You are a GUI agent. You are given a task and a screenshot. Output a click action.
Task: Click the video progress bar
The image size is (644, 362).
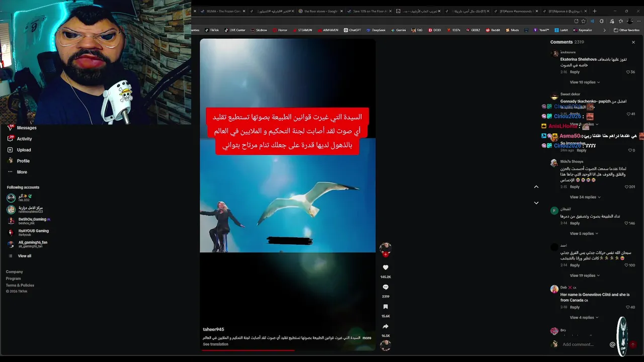(x=288, y=350)
